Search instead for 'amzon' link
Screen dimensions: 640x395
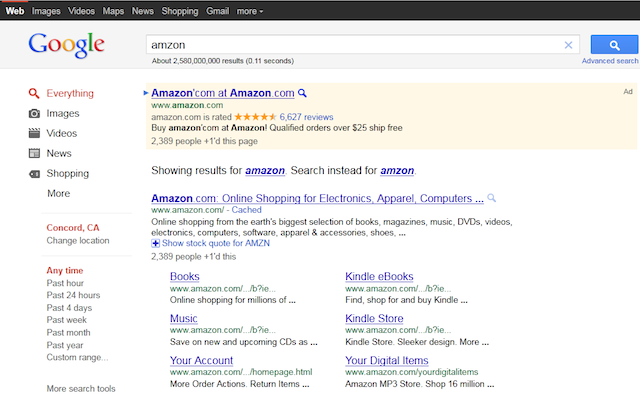[397, 171]
